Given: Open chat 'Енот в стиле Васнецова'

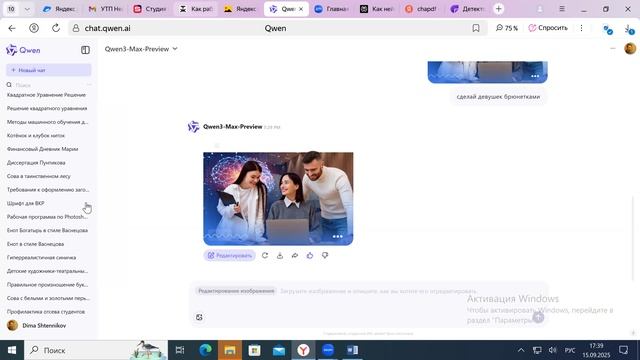Looking at the screenshot, I should pos(36,244).
